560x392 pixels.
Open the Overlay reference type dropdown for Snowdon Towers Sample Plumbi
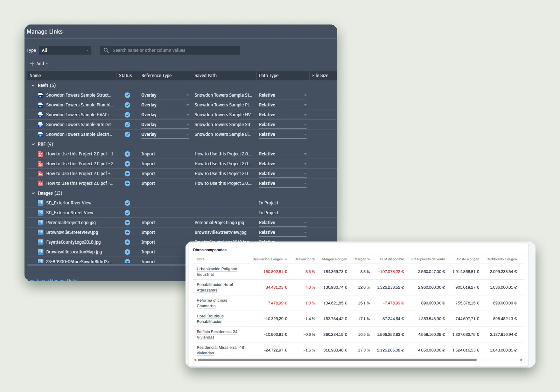coord(165,105)
